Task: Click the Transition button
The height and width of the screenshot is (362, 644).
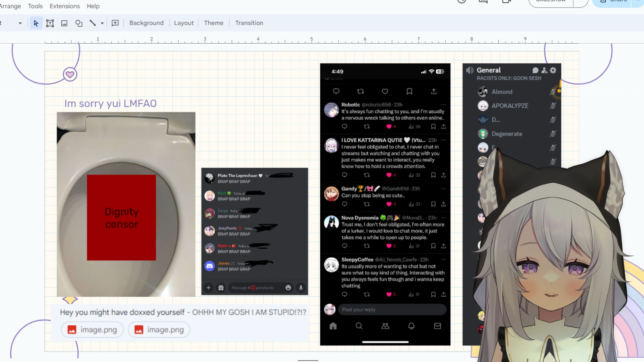Action: coord(249,23)
